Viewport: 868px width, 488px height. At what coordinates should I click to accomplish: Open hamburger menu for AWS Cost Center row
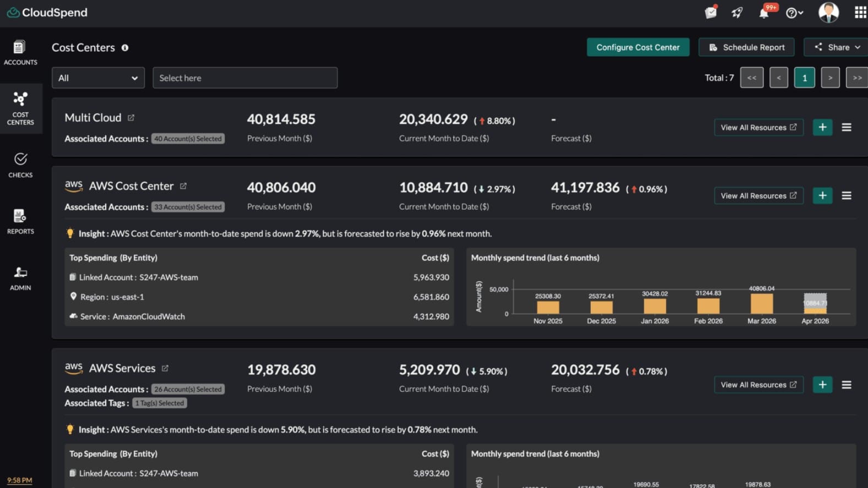pyautogui.click(x=847, y=196)
